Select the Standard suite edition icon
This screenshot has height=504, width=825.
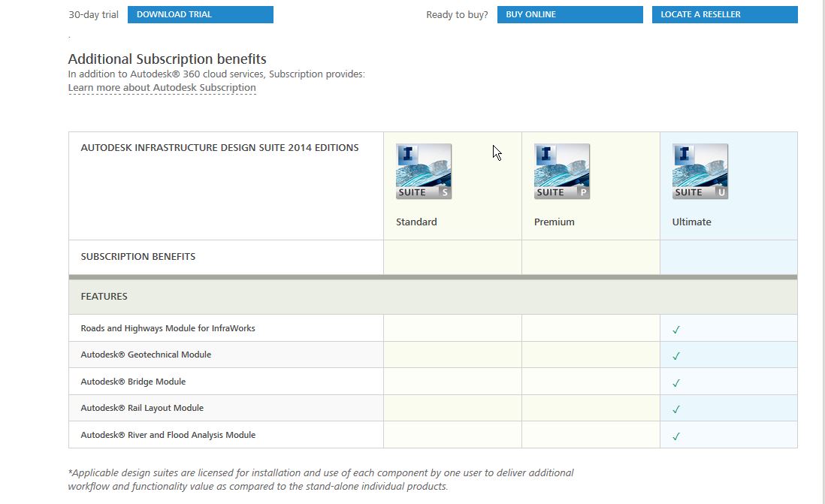pos(423,171)
